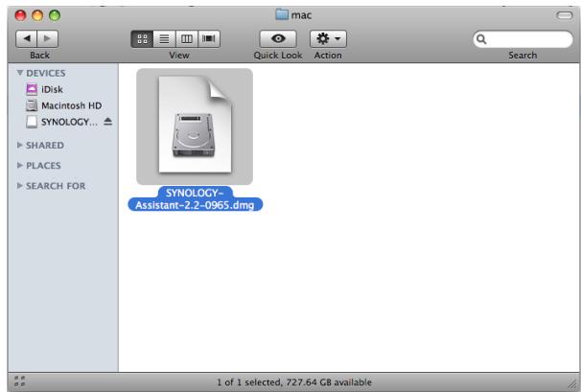Click the iDisk purple icon

pyautogui.click(x=32, y=89)
